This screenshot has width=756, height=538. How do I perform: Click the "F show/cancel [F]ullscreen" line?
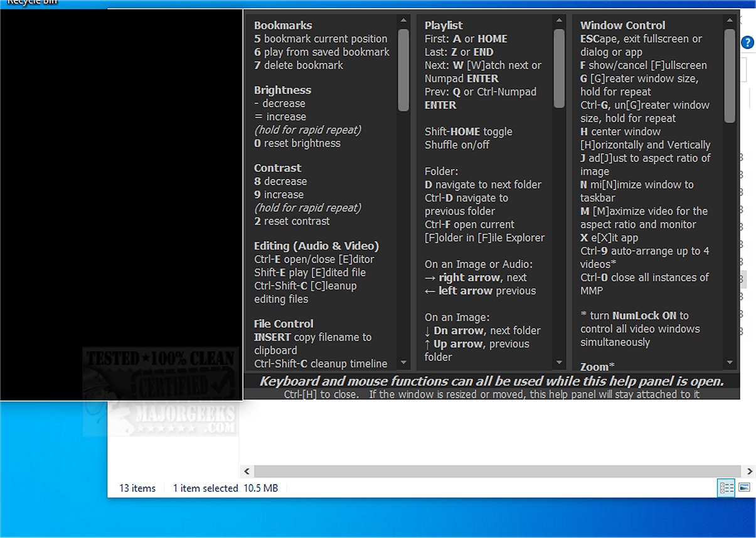[644, 65]
